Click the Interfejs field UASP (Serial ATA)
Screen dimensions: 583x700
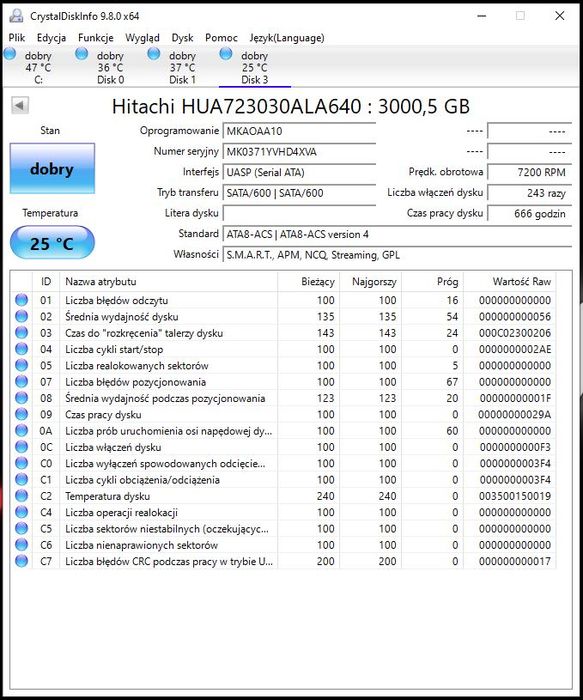point(299,172)
